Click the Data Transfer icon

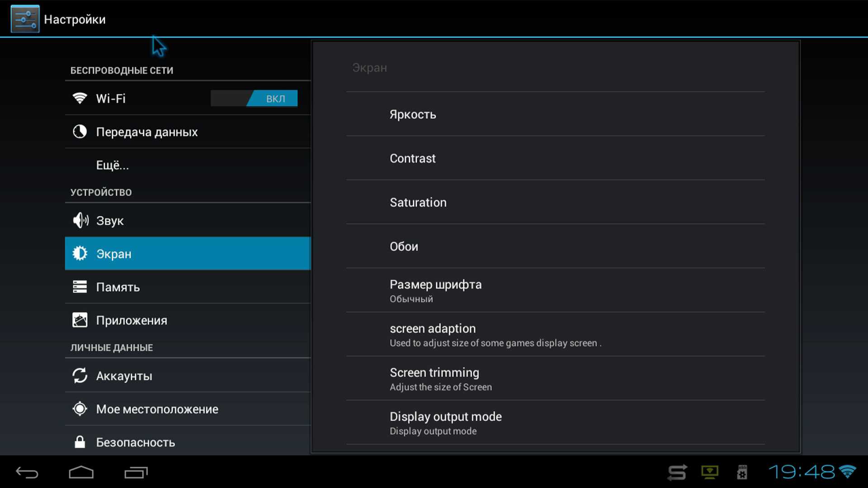[x=79, y=131]
